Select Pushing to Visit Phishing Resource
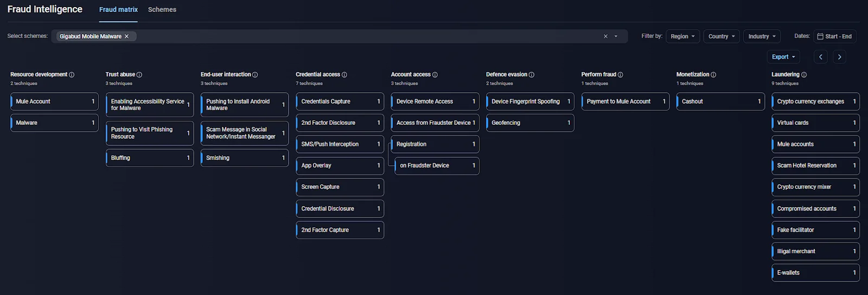The width and height of the screenshot is (868, 295). [x=149, y=133]
